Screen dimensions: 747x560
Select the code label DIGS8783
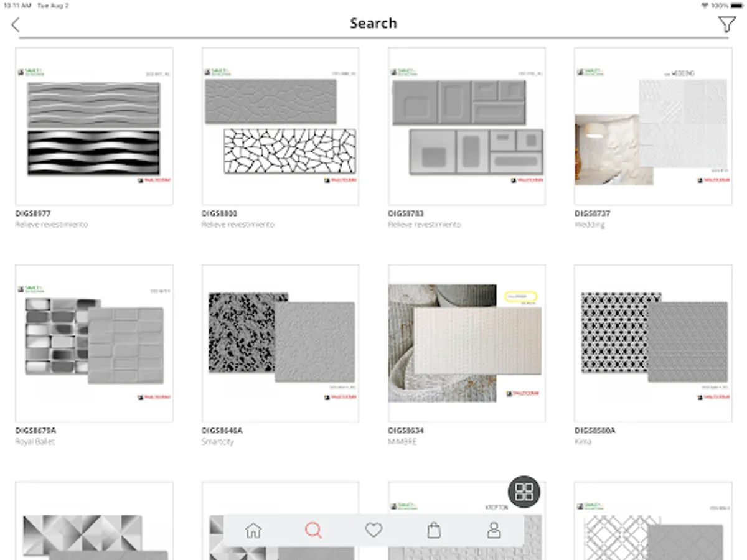pyautogui.click(x=406, y=213)
